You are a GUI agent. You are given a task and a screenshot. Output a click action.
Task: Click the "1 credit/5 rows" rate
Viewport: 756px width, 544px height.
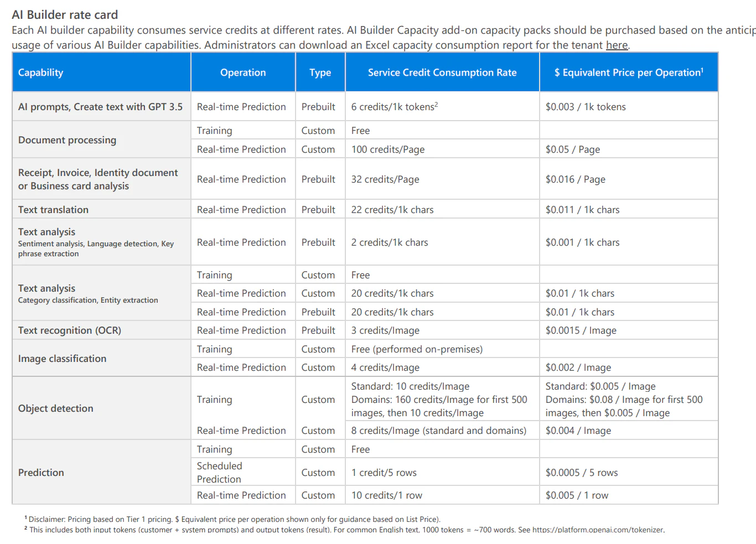coord(384,473)
